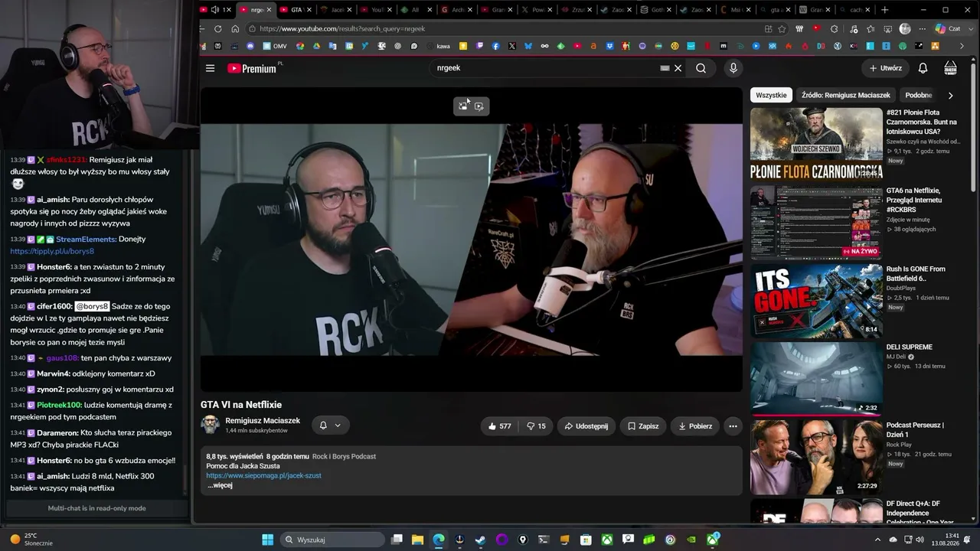
Task: Dislike the video with 15 dislikes
Action: (536, 426)
